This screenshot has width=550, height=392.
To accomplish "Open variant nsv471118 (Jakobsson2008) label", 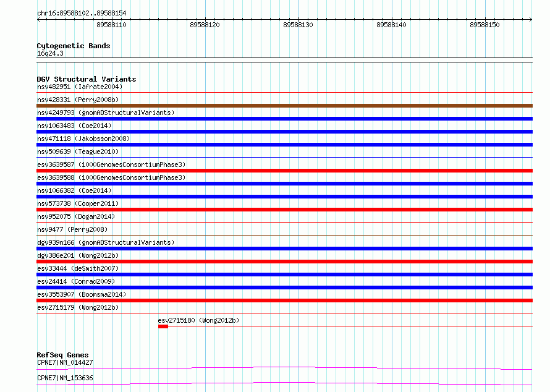I will click(x=83, y=138).
